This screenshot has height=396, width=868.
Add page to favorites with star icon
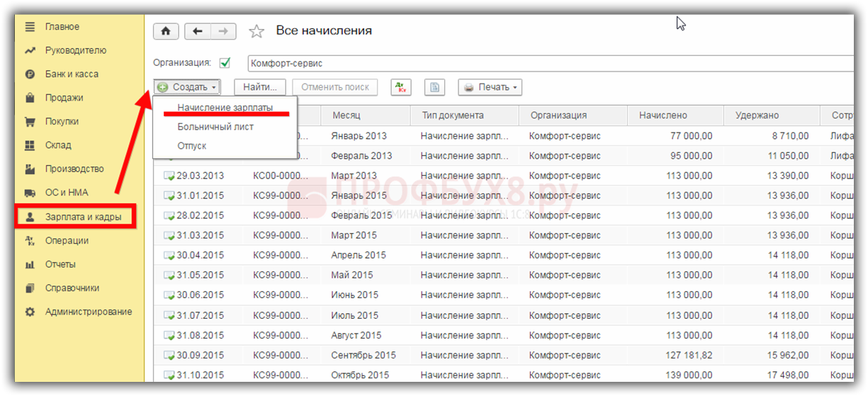[257, 32]
